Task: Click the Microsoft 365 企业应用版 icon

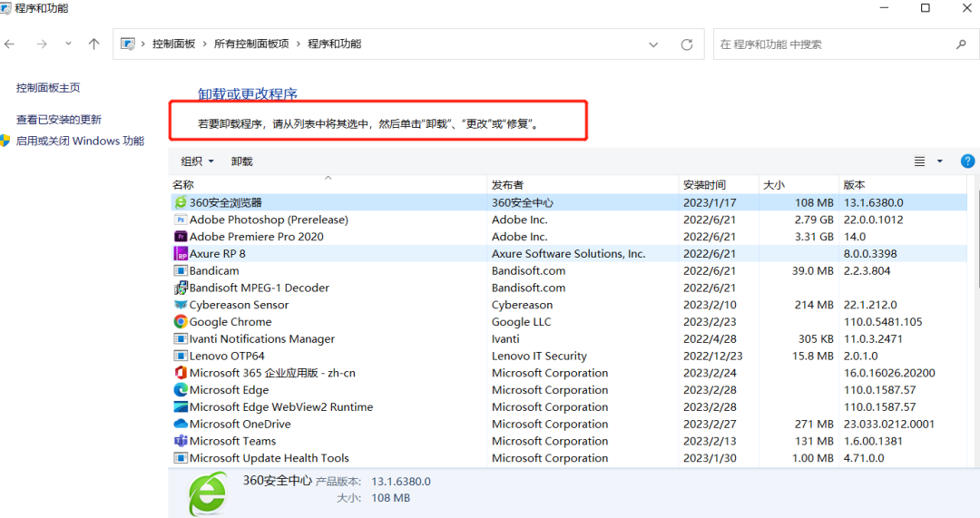Action: coord(180,373)
